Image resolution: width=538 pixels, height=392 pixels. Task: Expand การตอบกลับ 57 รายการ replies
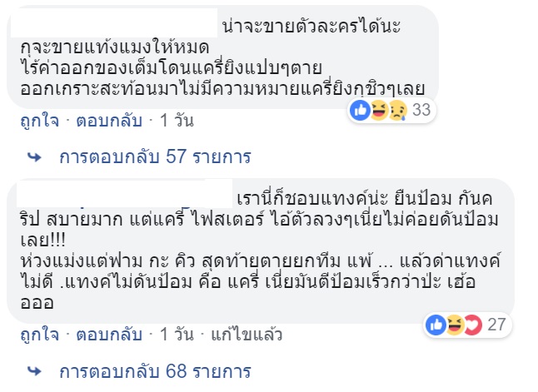[154, 156]
